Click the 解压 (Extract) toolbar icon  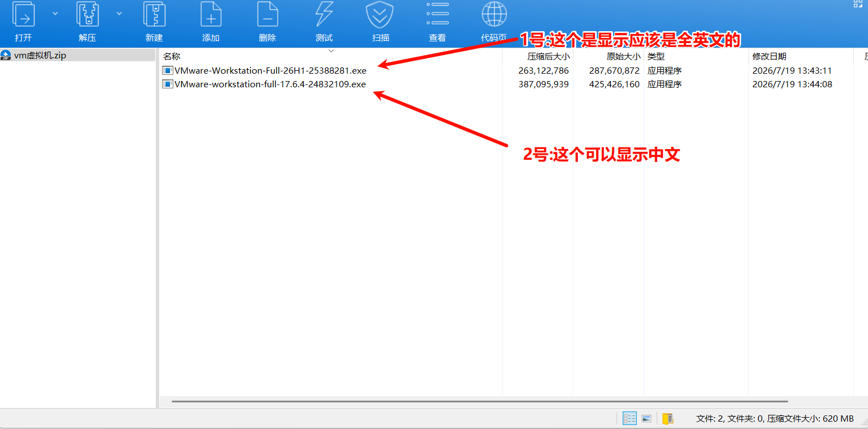coord(87,15)
